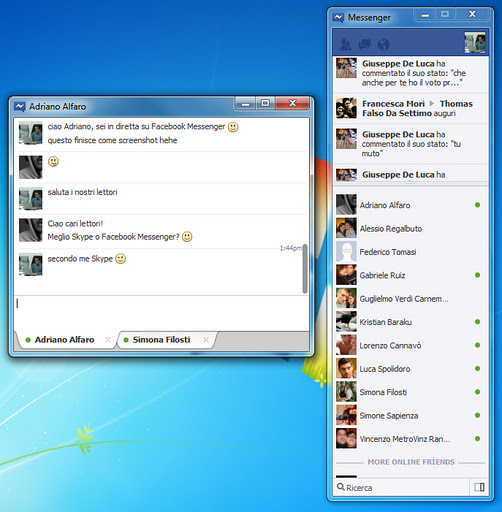Close the Adriano Alfaro chat window
Viewport: 502px width, 512px height.
(x=293, y=104)
